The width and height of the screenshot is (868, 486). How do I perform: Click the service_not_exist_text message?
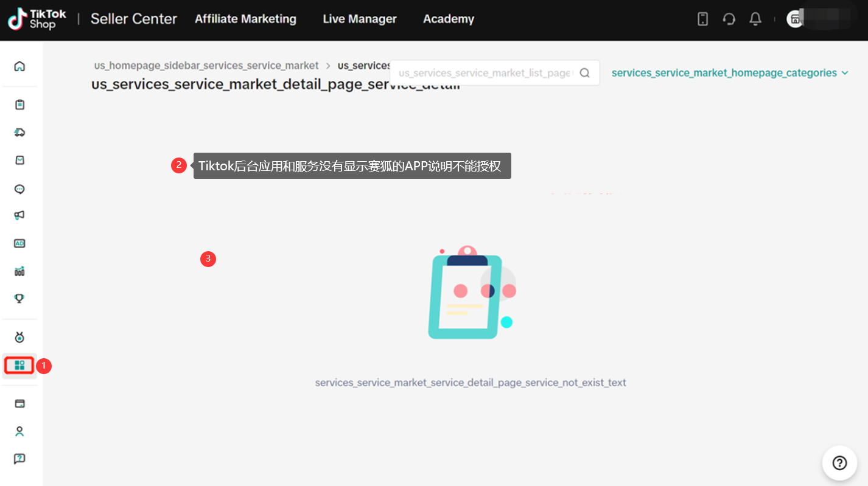pos(471,383)
